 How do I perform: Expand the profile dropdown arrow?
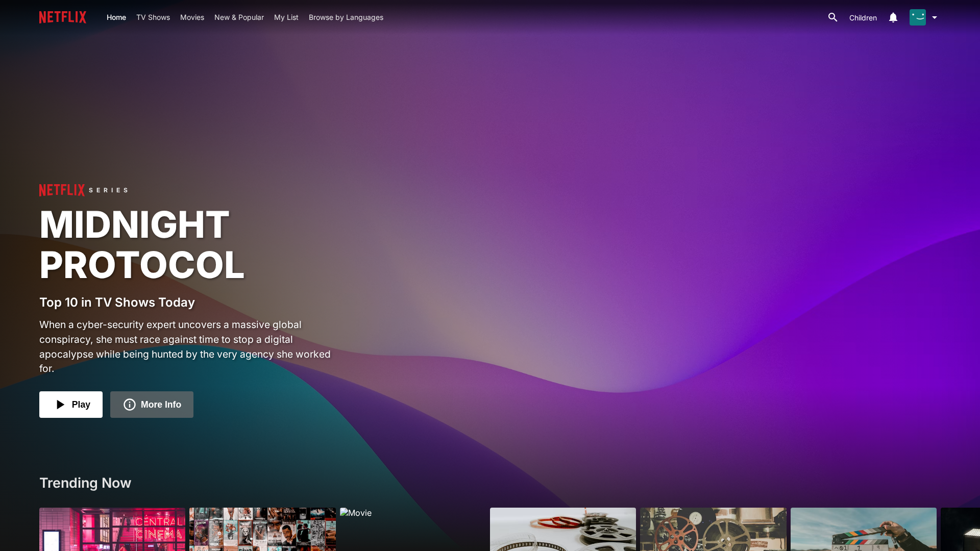[935, 17]
